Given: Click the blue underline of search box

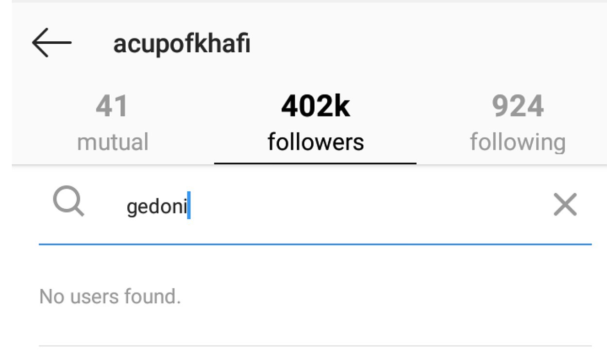Looking at the screenshot, I should point(315,244).
